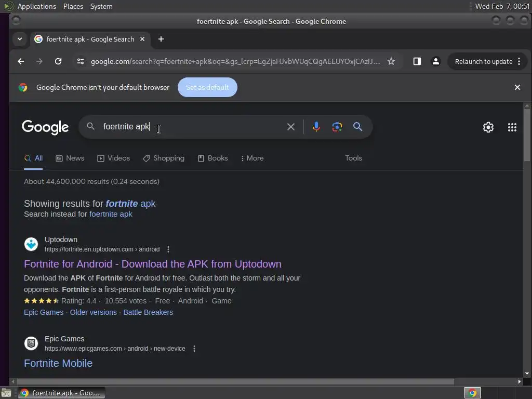
Task: Click the Uptodown site favicon
Action: (31, 244)
